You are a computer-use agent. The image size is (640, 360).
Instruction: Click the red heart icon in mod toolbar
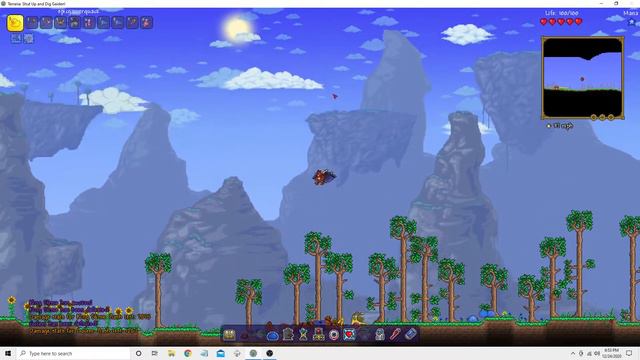pos(349,335)
